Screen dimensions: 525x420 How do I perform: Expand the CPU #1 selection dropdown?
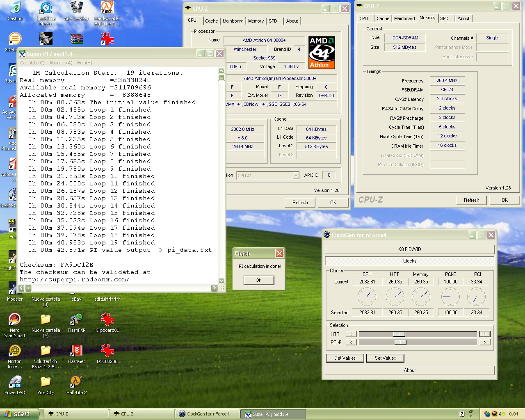tap(296, 176)
